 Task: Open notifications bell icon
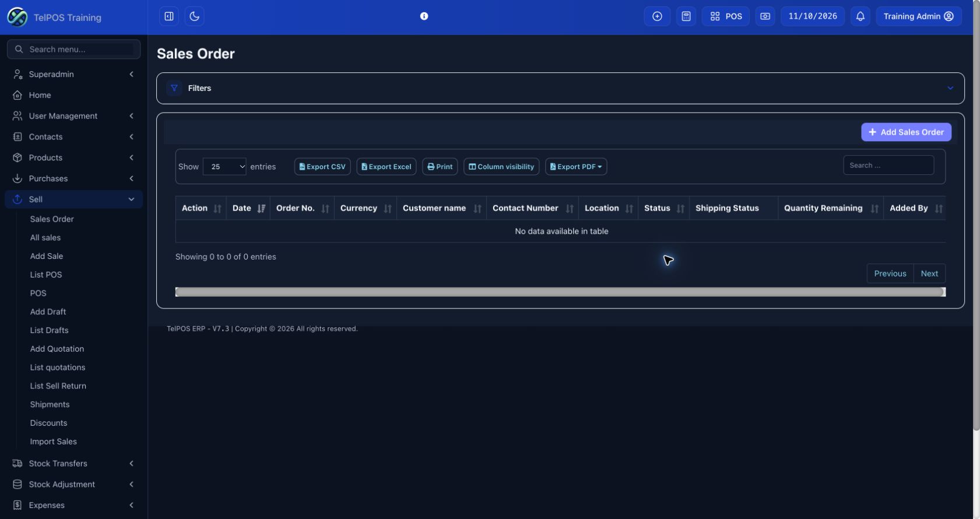click(x=860, y=16)
